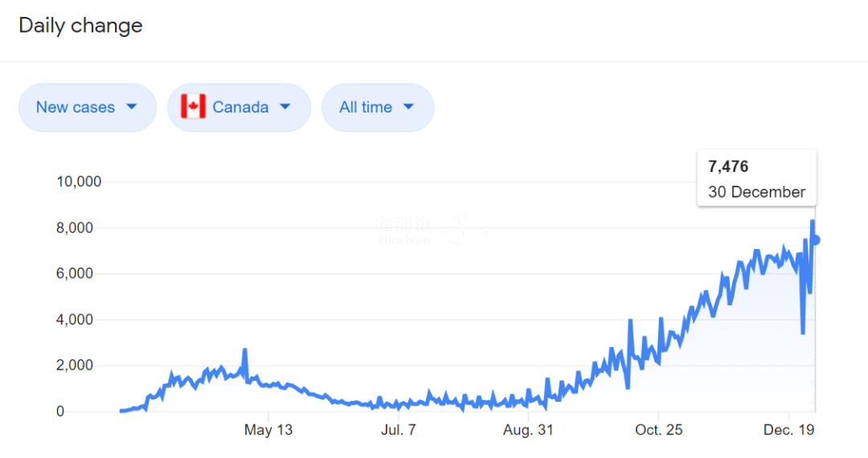The width and height of the screenshot is (868, 458).
Task: Click the arrow beside New cases
Action: click(132, 107)
